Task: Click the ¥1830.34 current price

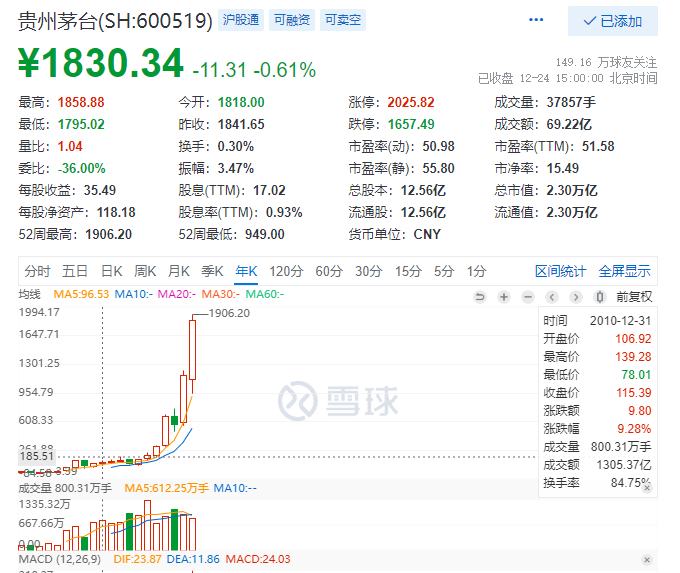Action: [101, 64]
